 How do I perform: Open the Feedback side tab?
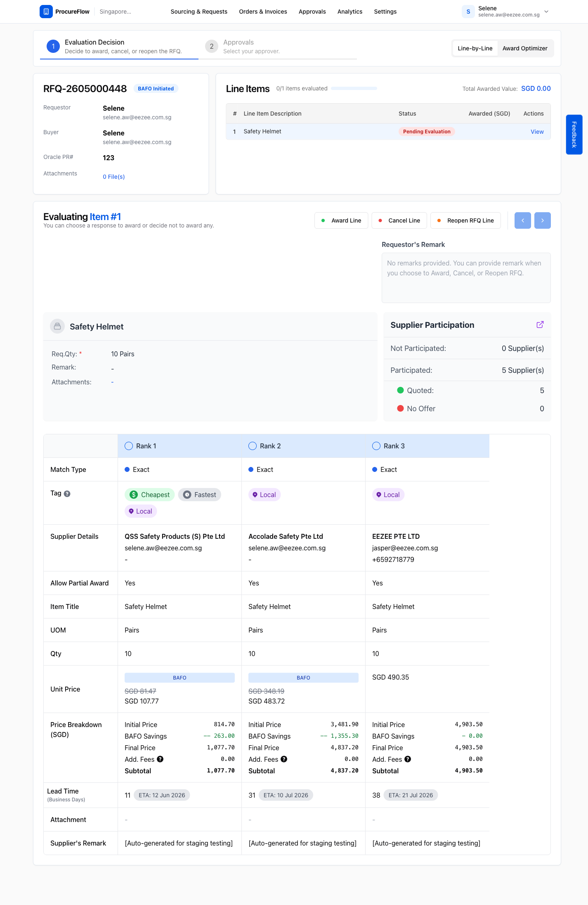(x=574, y=135)
